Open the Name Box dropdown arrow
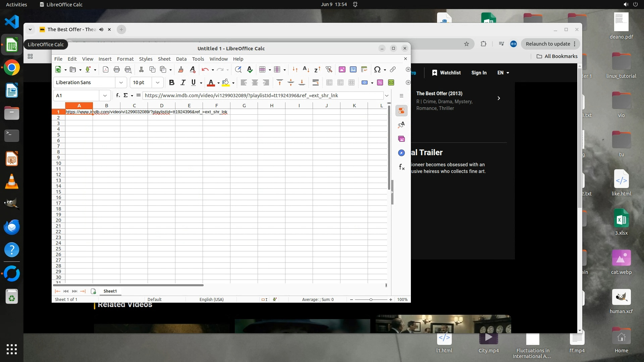 click(105, 96)
